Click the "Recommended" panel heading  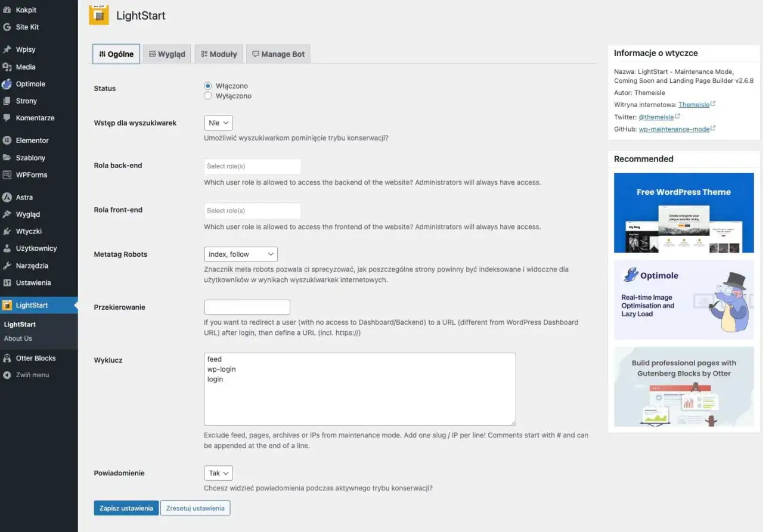[x=644, y=159]
